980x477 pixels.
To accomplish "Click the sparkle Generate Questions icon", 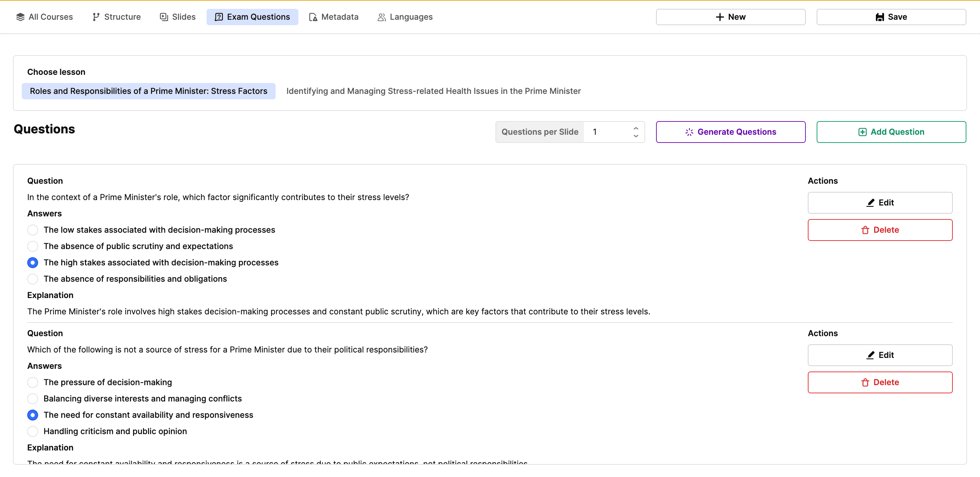I will click(689, 132).
